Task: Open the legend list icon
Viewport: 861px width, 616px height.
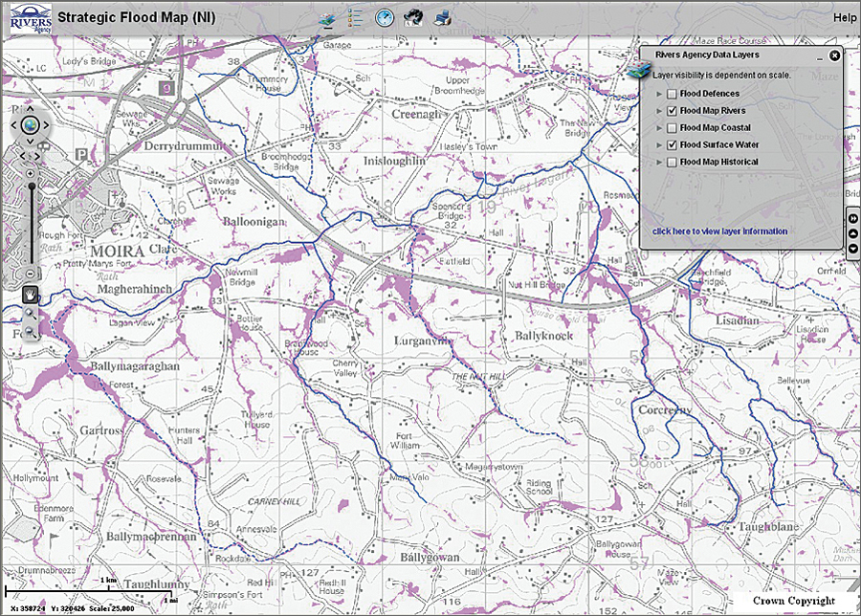Action: pos(355,18)
